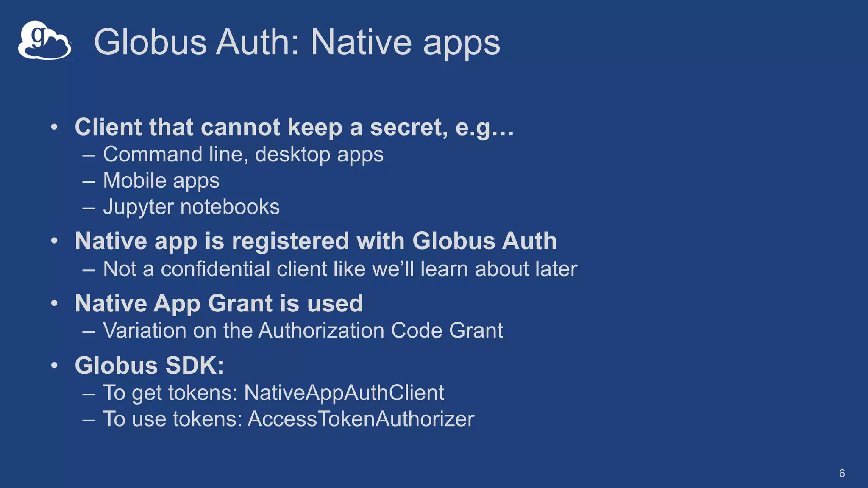
Task: Click the slide number 6
Action: [842, 473]
